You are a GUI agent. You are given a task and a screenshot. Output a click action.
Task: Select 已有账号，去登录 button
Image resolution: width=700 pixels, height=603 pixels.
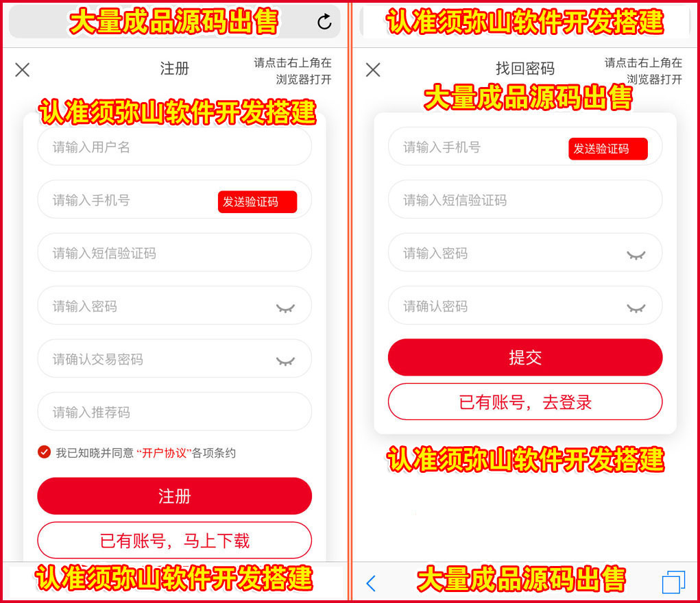click(525, 402)
